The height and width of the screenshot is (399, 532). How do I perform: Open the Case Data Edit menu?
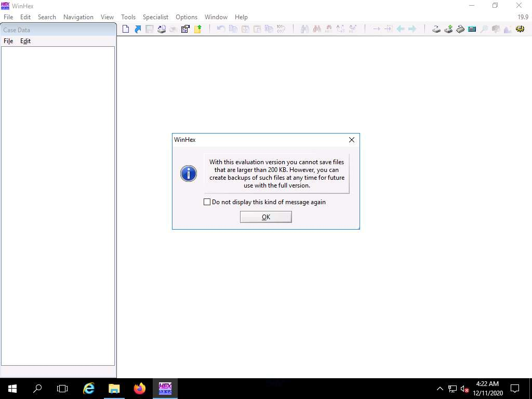25,41
